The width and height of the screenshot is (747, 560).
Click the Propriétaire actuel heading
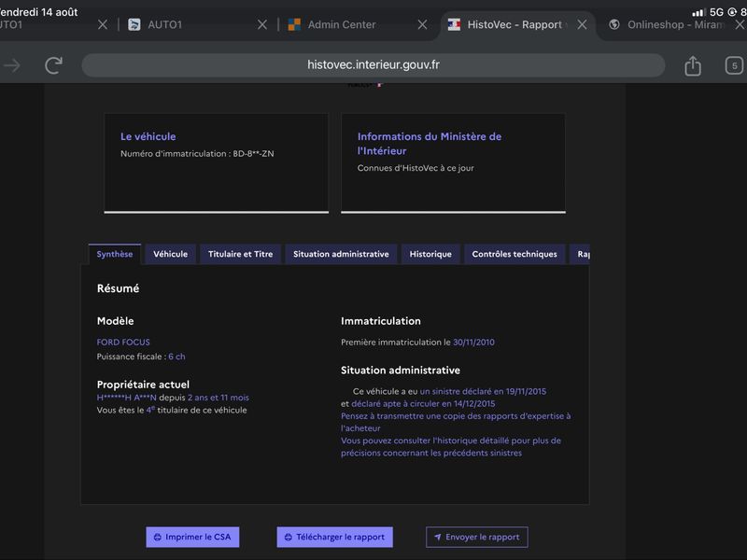click(143, 385)
